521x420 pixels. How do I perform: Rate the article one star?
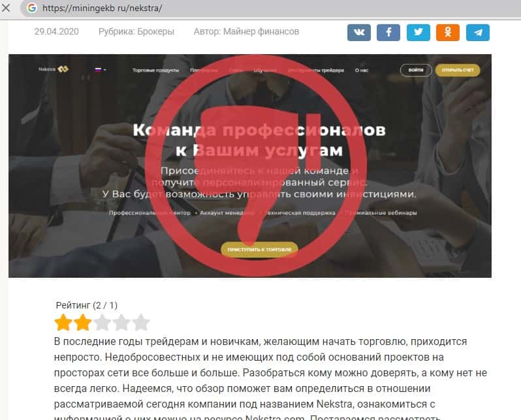[63, 322]
